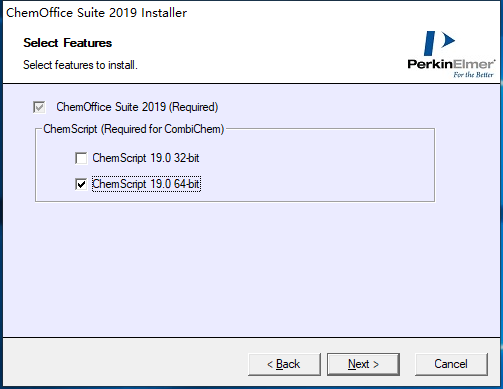Click the ChemOffice Suite 2019 (Required) label
The width and height of the screenshot is (503, 389).
pos(137,107)
